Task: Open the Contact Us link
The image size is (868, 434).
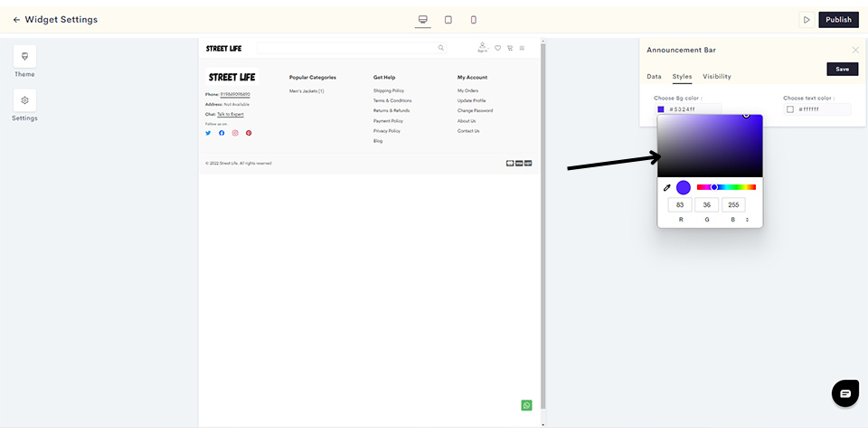Action: point(468,131)
